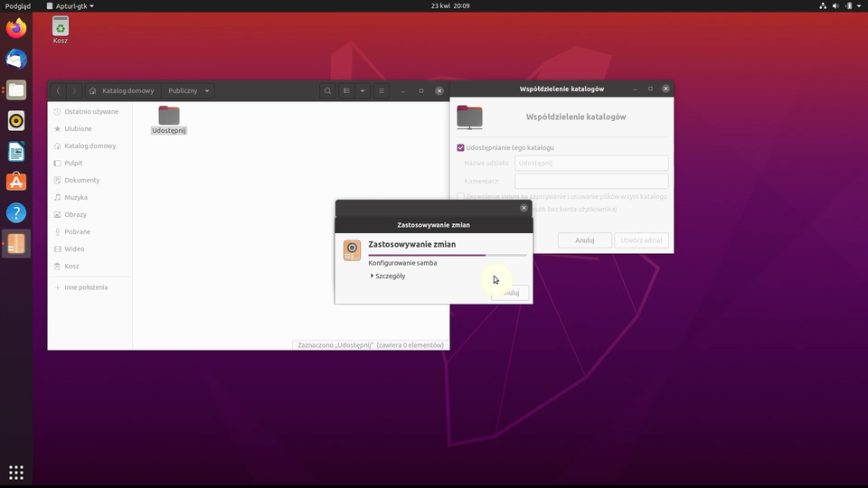Open the Apturl-gtk app menu
The height and width of the screenshot is (488, 868).
click(x=70, y=5)
